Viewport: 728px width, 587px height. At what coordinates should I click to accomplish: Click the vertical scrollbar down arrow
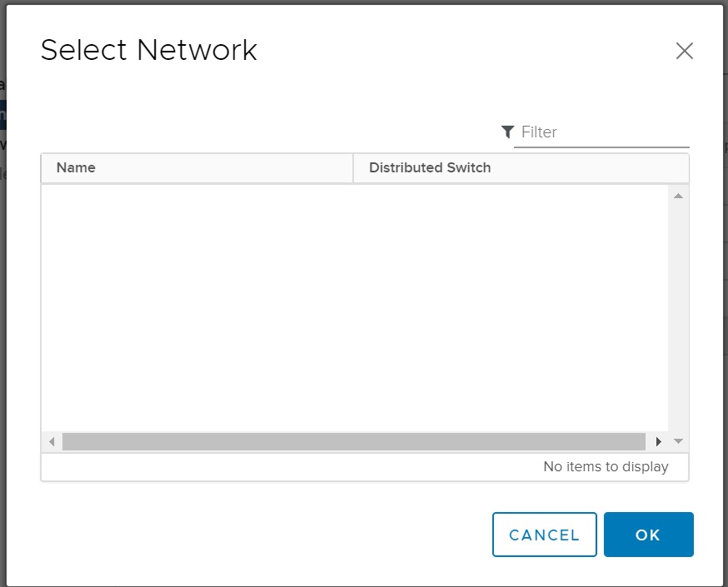[678, 441]
